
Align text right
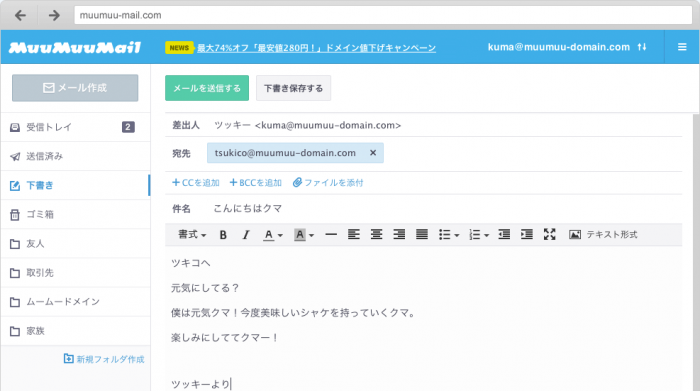[399, 234]
